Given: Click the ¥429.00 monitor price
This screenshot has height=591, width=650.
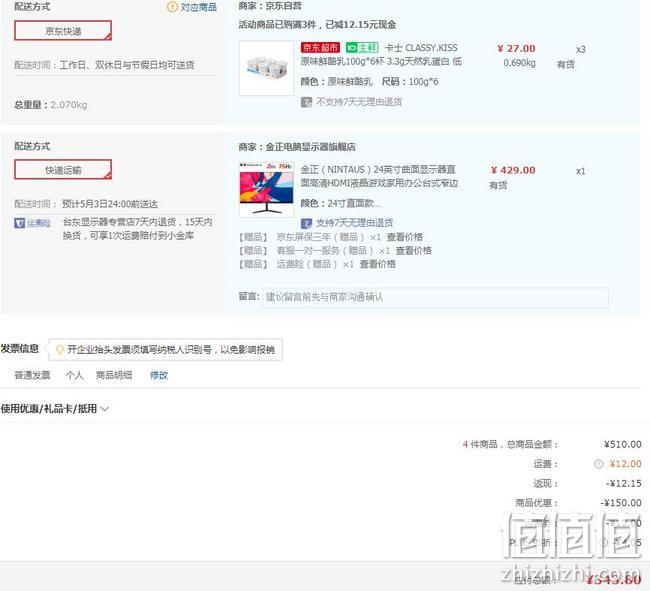Looking at the screenshot, I should 513,170.
